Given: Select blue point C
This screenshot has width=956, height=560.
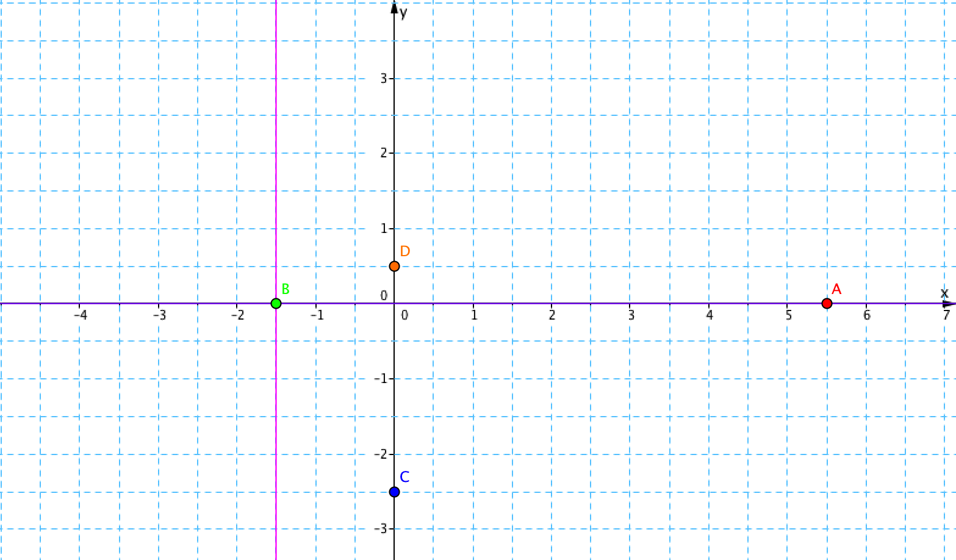Looking at the screenshot, I should (394, 492).
